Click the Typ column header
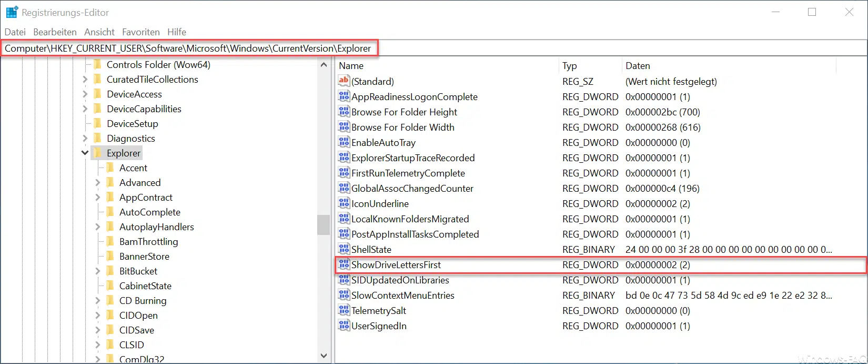 point(590,66)
